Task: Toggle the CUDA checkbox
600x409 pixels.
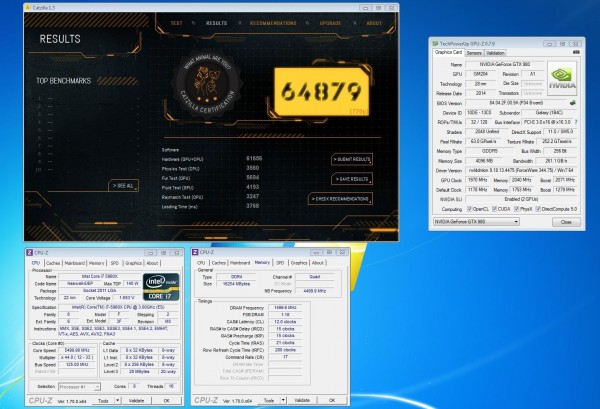Action: click(494, 208)
